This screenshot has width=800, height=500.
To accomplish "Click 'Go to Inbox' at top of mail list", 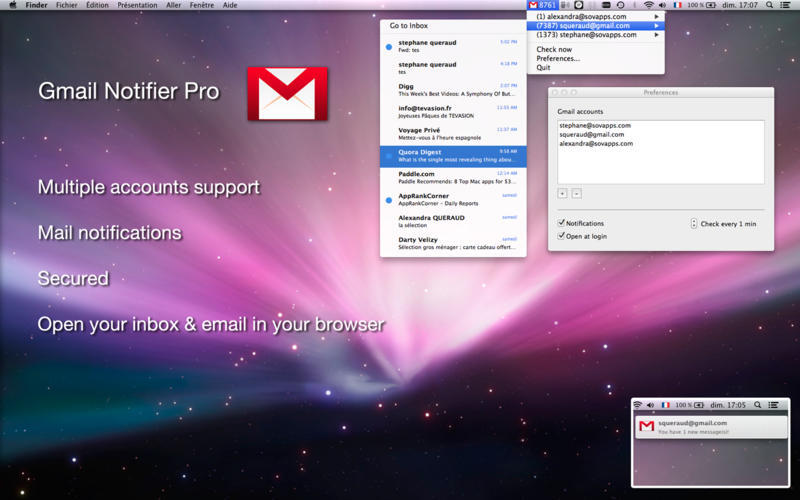I will point(409,26).
